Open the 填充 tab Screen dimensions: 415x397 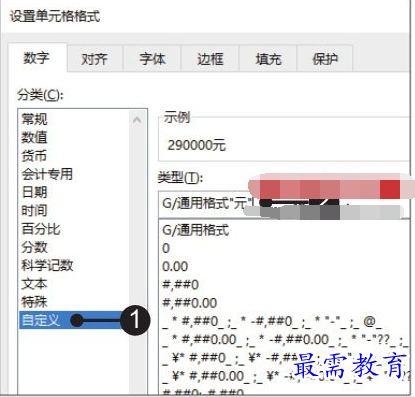(268, 59)
